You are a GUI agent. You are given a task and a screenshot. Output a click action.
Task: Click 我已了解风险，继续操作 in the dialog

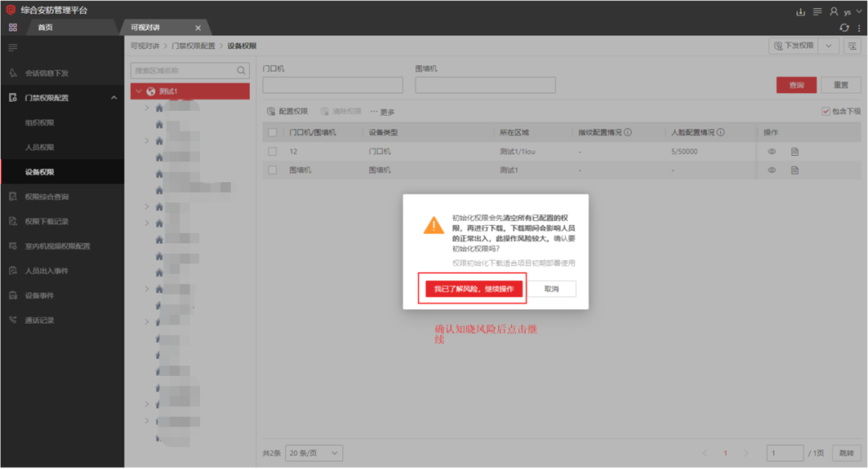tap(474, 288)
